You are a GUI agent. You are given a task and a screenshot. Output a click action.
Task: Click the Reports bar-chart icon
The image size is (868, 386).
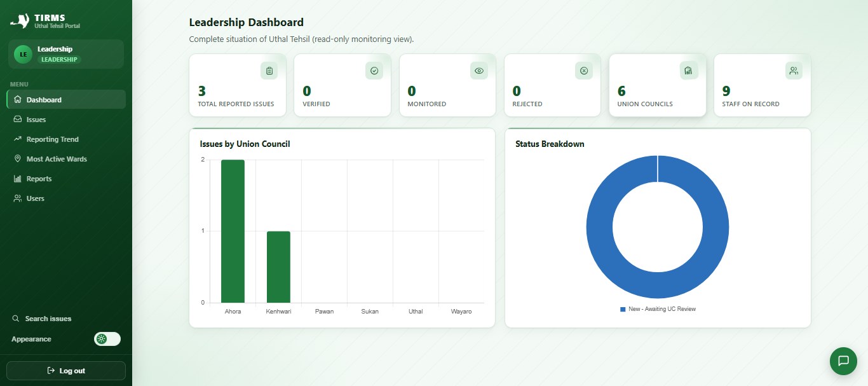(18, 179)
